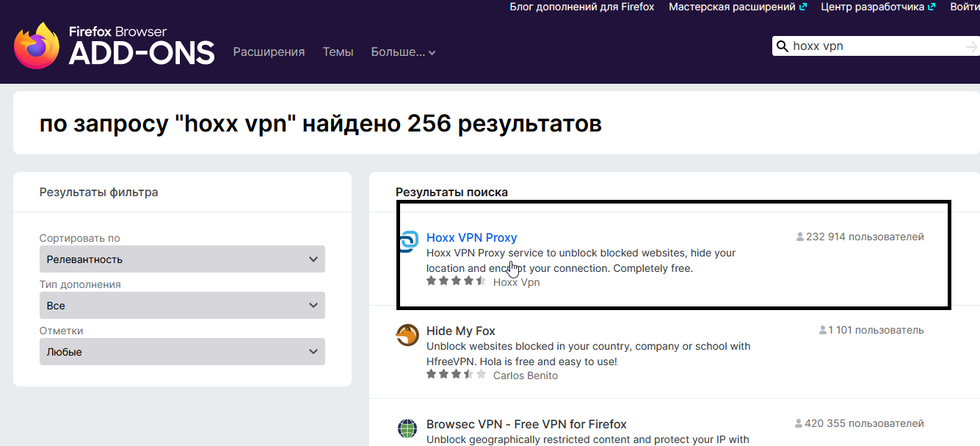980x446 pixels.
Task: Click the Hide My Fox star rating
Action: tap(456, 375)
